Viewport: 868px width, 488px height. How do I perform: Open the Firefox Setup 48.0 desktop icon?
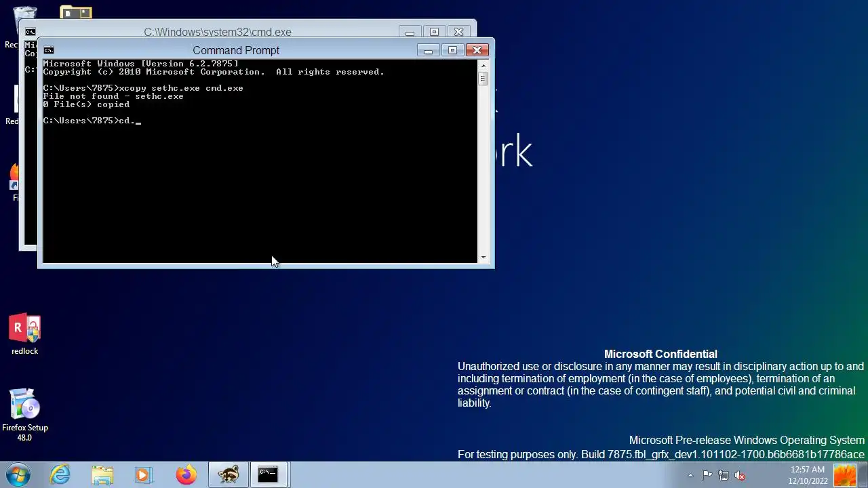(24, 415)
